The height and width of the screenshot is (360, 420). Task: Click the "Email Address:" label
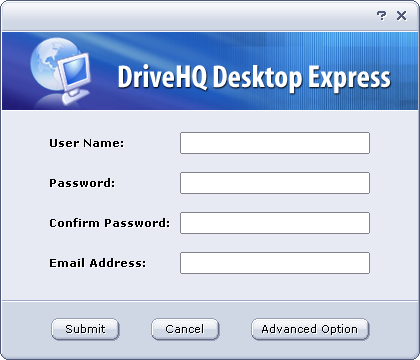(x=98, y=263)
